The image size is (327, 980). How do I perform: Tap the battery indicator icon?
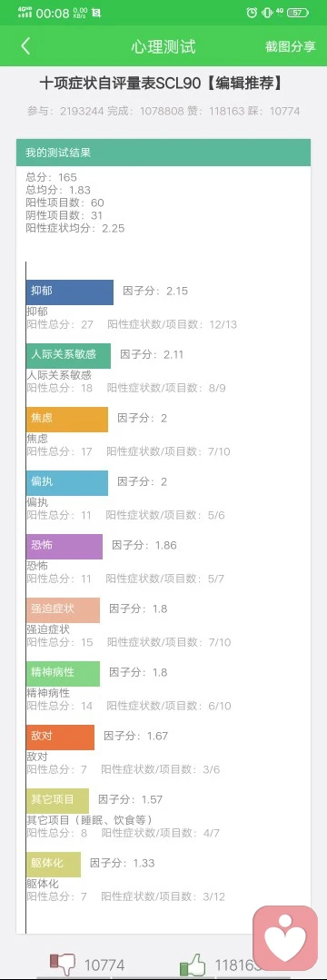299,12
